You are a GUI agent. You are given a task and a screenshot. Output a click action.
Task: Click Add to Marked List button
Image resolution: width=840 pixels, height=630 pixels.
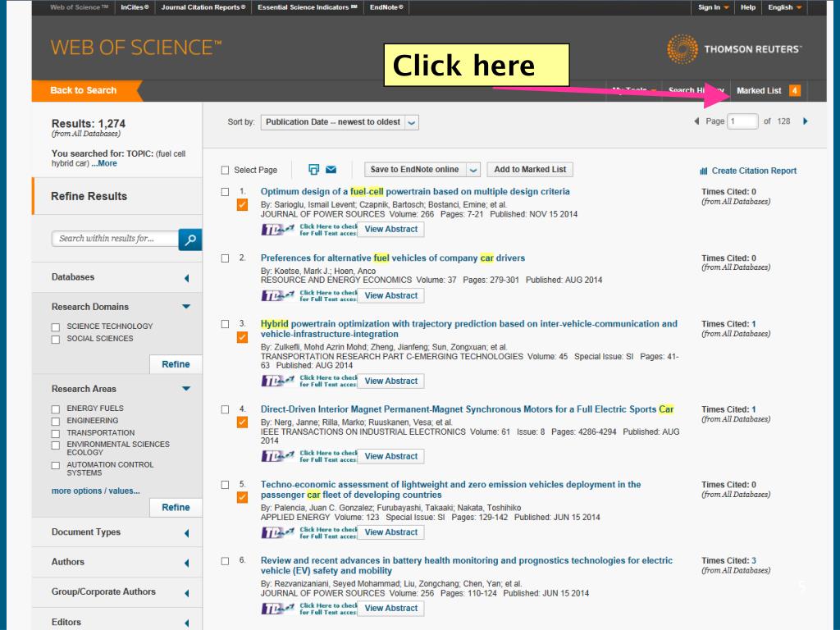click(530, 169)
